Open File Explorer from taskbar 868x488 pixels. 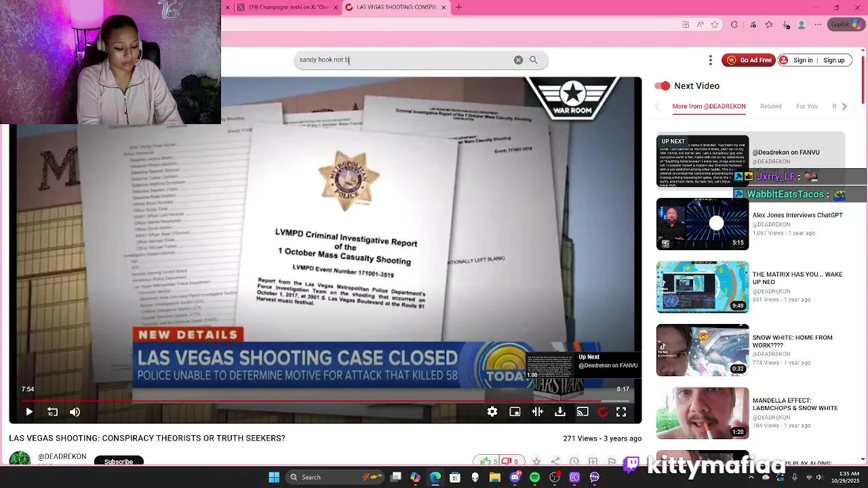tap(495, 477)
